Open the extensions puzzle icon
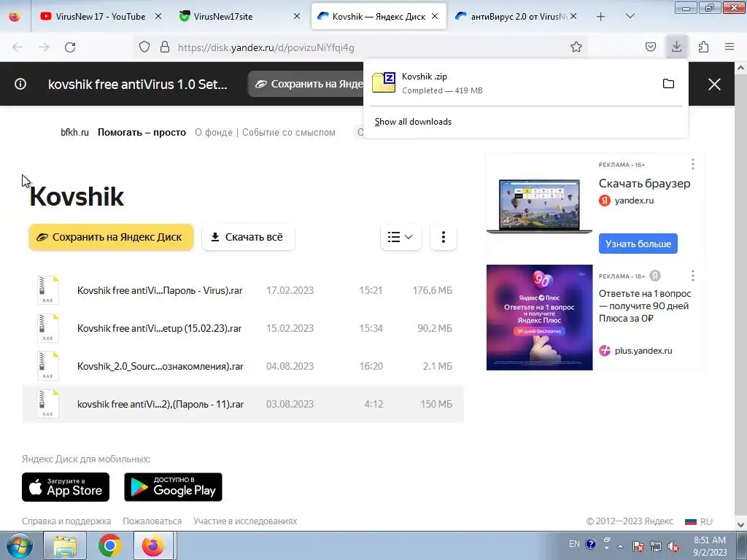 pyautogui.click(x=703, y=47)
